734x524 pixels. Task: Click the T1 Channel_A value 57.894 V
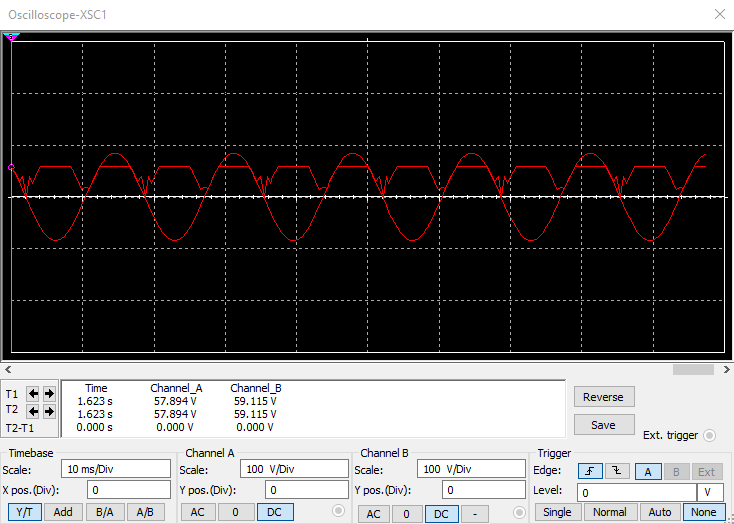coord(175,401)
